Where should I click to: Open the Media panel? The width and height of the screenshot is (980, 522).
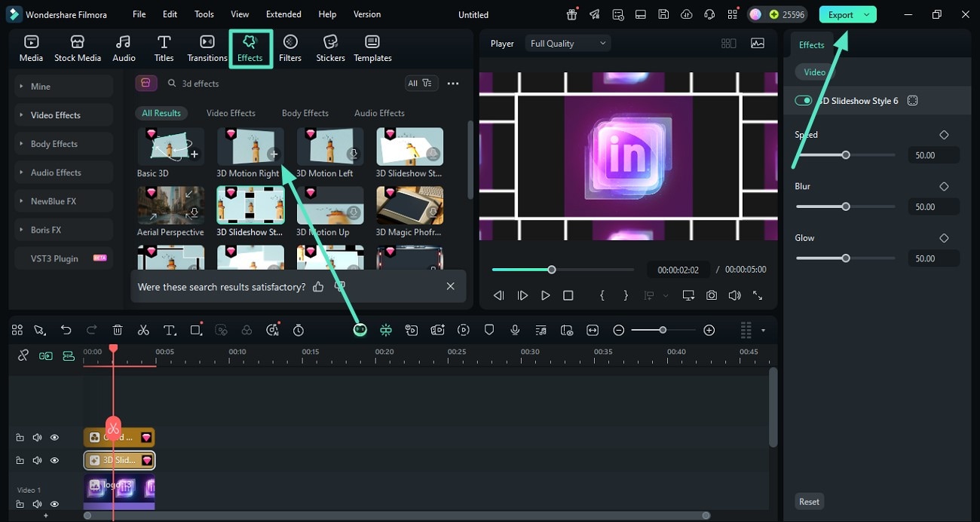pos(31,48)
